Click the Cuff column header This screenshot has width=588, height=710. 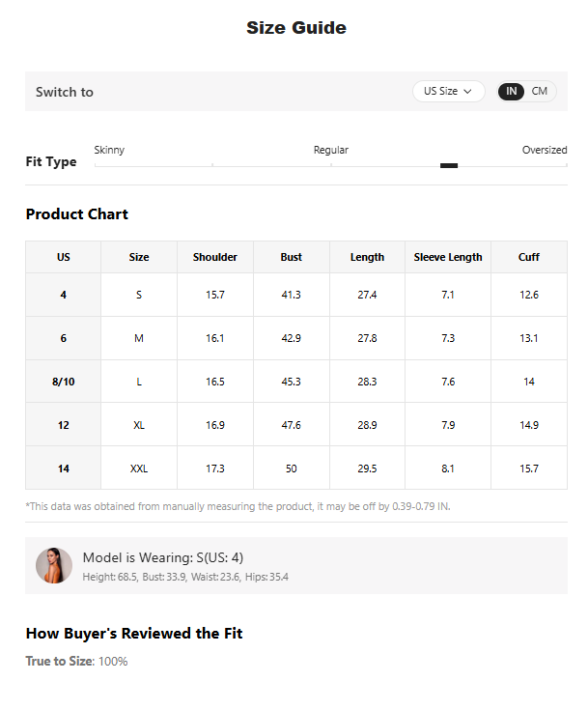click(x=529, y=257)
